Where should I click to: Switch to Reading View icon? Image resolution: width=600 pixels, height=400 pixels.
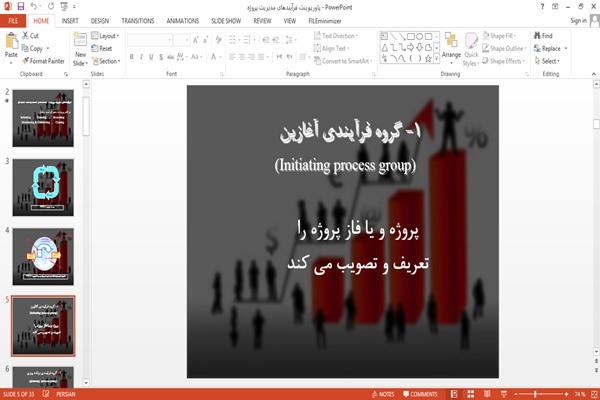487,394
